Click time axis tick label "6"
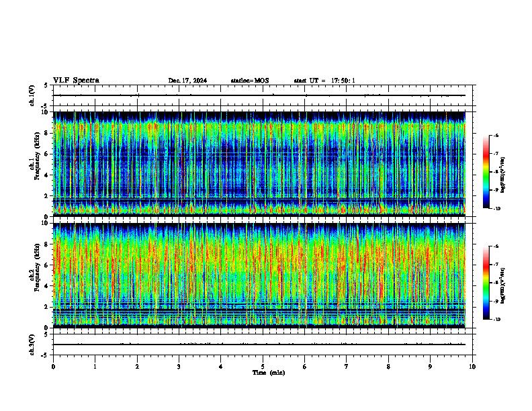The image size is (532, 411). (305, 367)
